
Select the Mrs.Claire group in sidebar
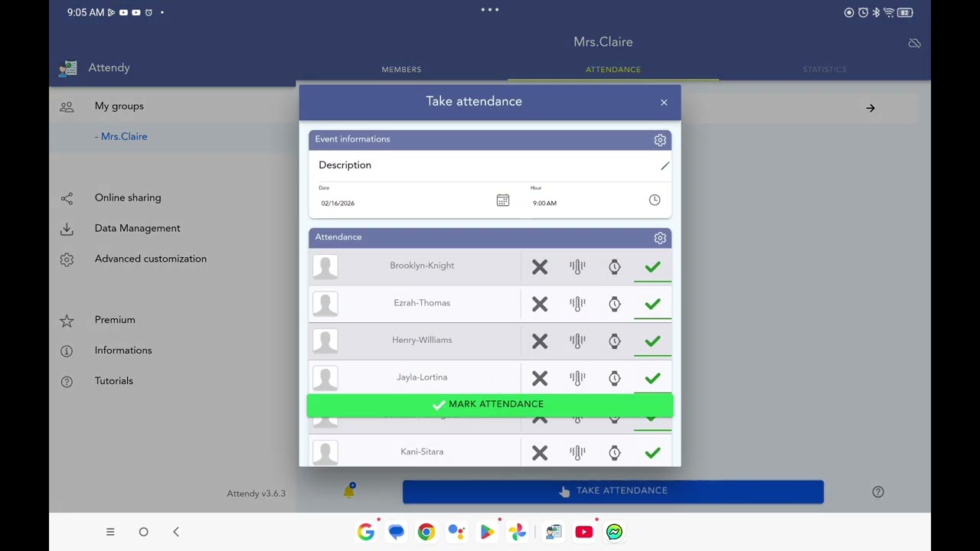[121, 136]
